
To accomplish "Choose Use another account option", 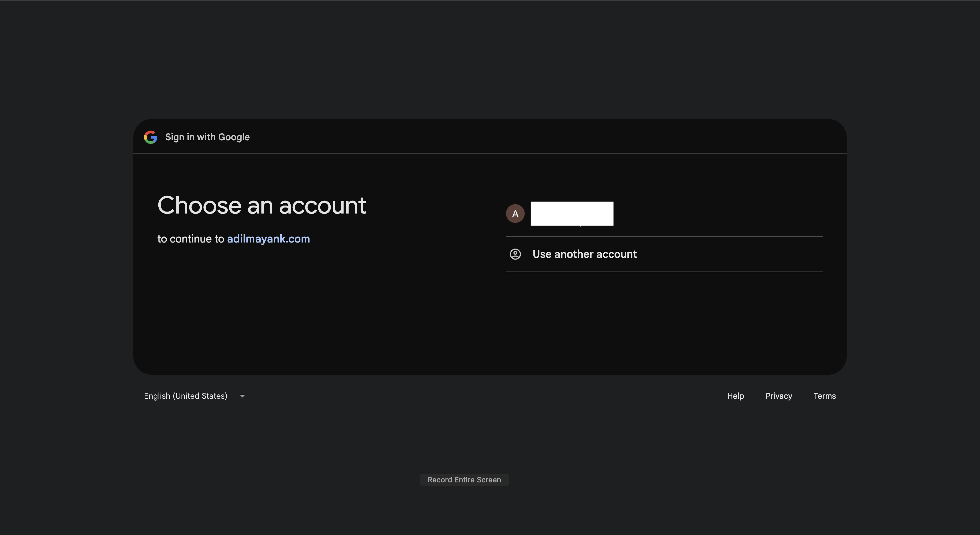I will click(664, 254).
